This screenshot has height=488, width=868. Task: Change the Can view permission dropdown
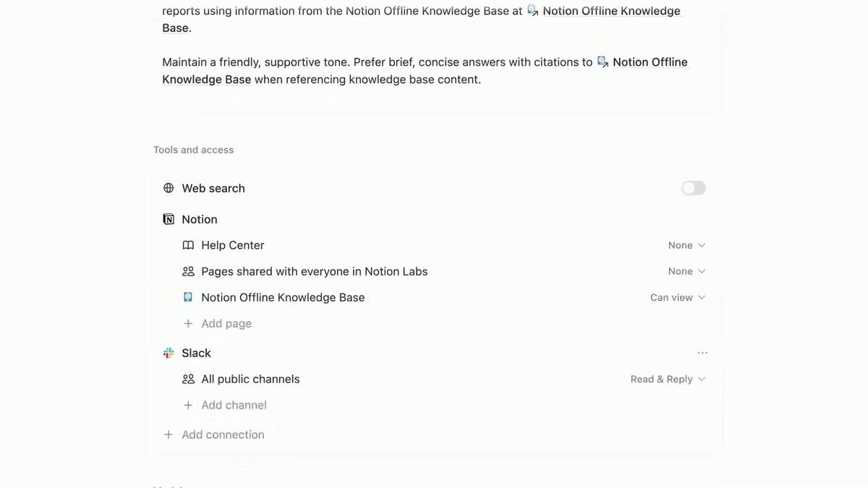tap(678, 297)
